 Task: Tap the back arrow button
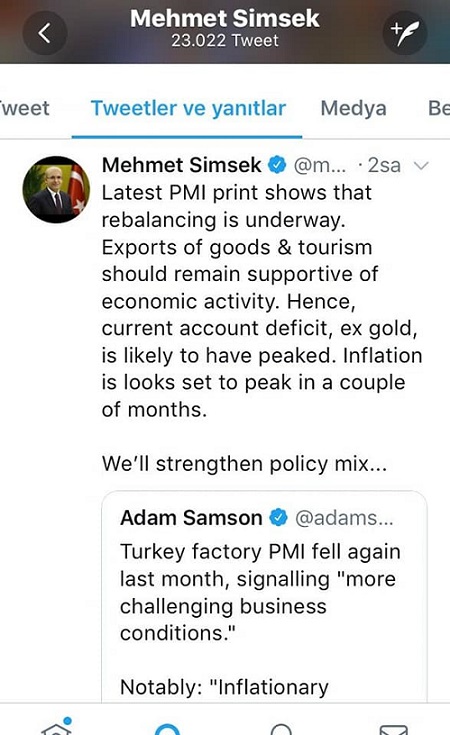pyautogui.click(x=45, y=33)
